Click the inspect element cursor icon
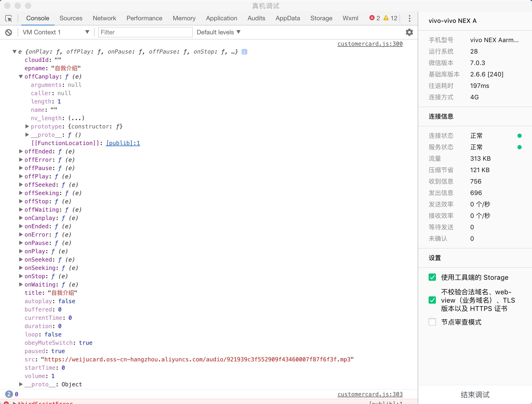The width and height of the screenshot is (532, 404). [9, 18]
